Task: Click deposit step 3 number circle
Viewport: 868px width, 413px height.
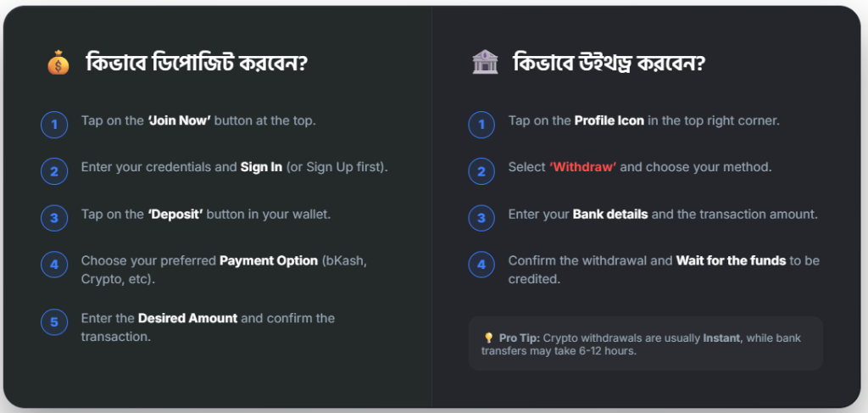Action: [54, 218]
